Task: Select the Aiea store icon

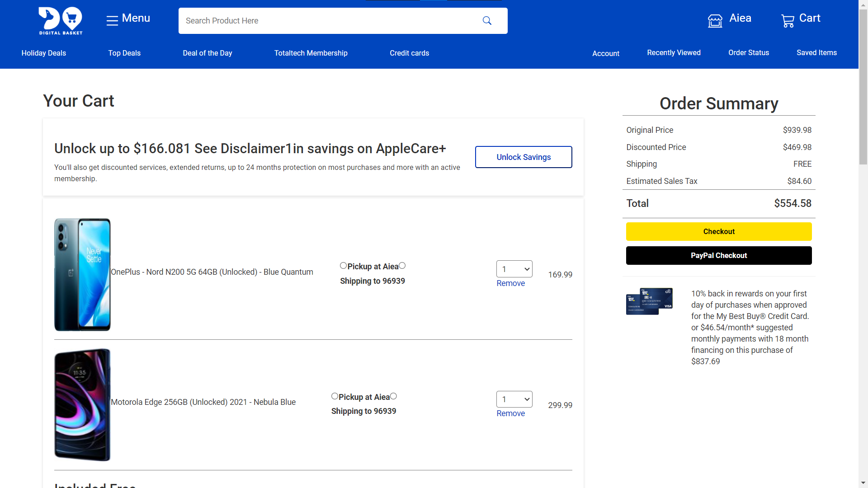Action: [715, 21]
